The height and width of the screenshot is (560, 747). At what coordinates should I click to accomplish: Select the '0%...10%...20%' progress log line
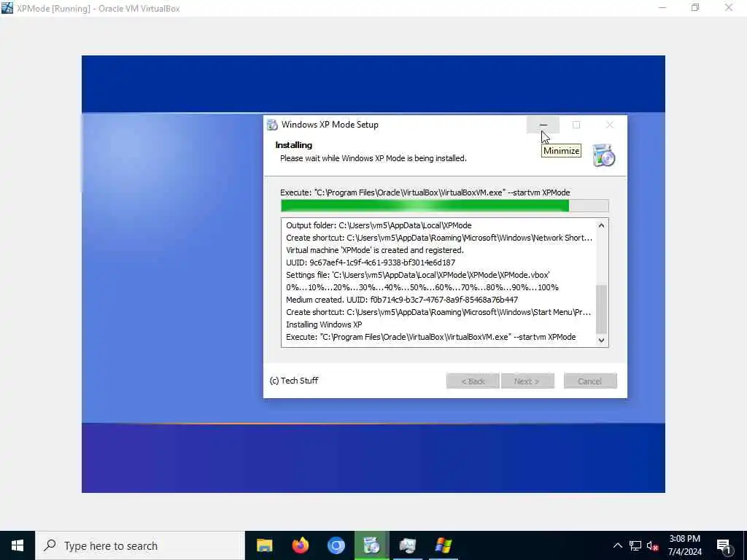[x=422, y=287]
